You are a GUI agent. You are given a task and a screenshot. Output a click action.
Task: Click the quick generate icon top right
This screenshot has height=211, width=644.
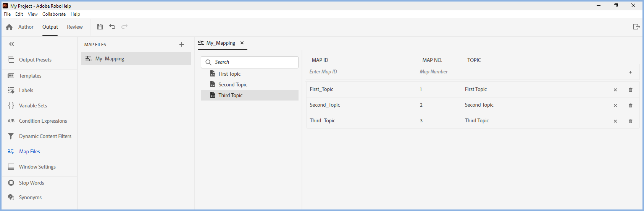click(636, 27)
